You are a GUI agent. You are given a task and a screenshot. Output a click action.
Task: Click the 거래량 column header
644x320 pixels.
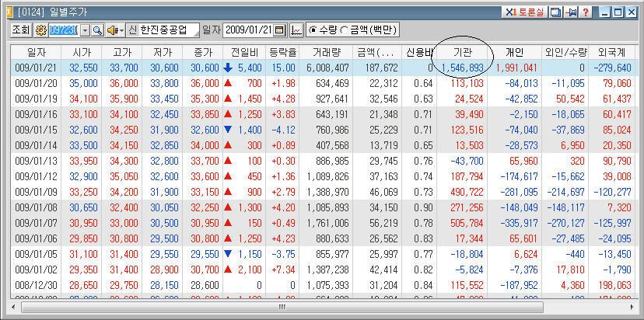coord(326,52)
